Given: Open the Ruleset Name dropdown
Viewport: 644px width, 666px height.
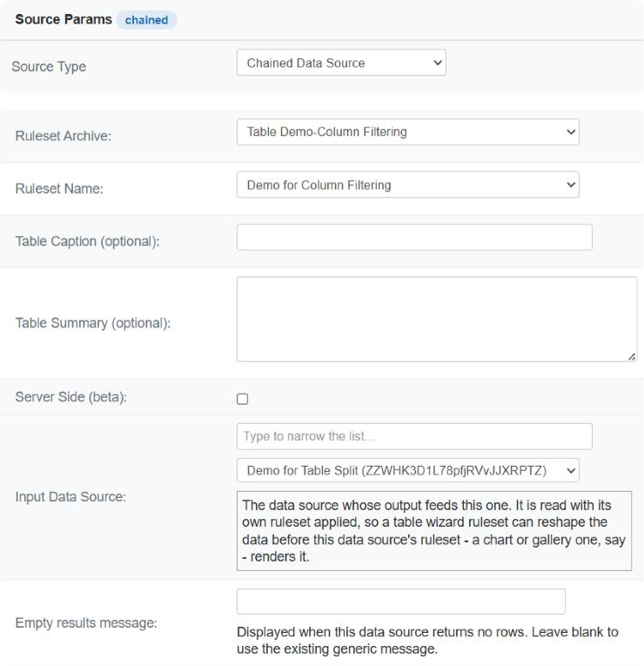Looking at the screenshot, I should pos(408,185).
